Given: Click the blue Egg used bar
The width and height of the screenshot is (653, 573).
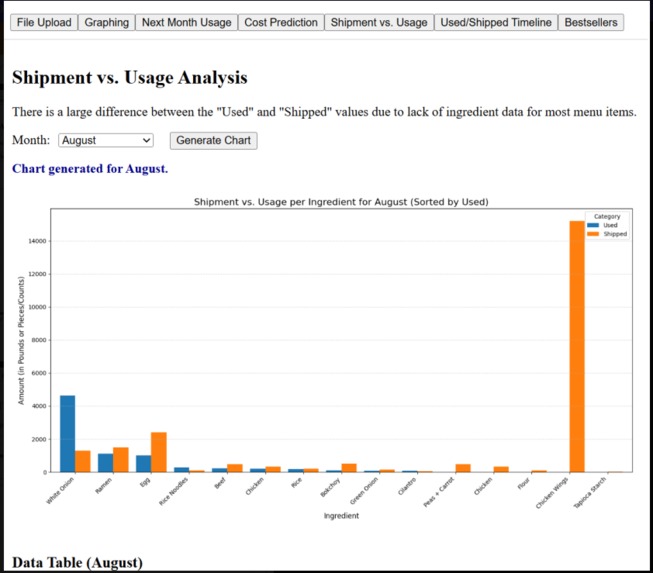Looking at the screenshot, I should [144, 464].
